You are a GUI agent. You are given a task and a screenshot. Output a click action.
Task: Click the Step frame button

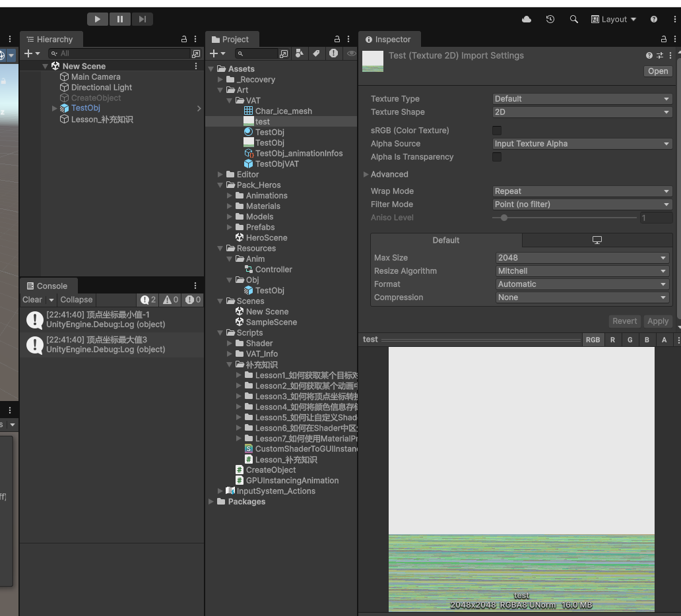point(142,19)
